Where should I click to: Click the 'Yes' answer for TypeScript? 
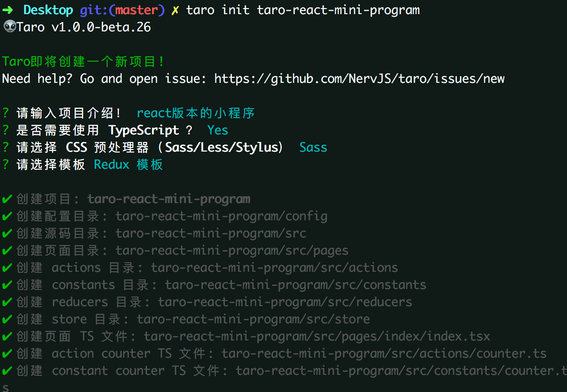[x=218, y=130]
